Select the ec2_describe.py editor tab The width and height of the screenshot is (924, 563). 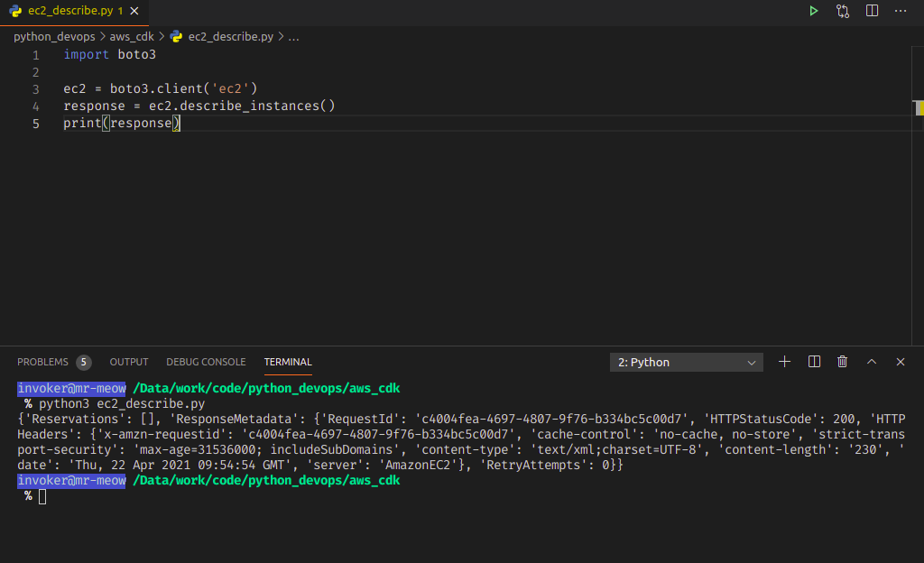click(74, 12)
